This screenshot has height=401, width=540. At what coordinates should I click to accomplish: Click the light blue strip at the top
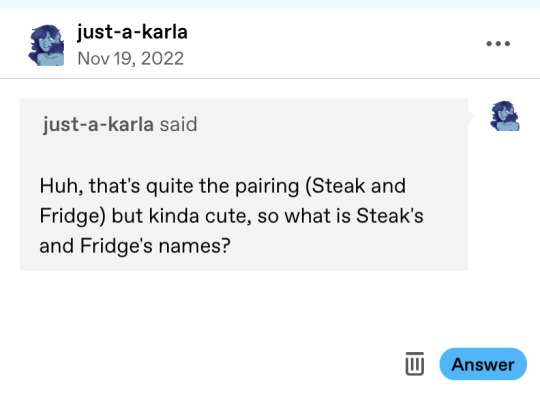point(270,4)
